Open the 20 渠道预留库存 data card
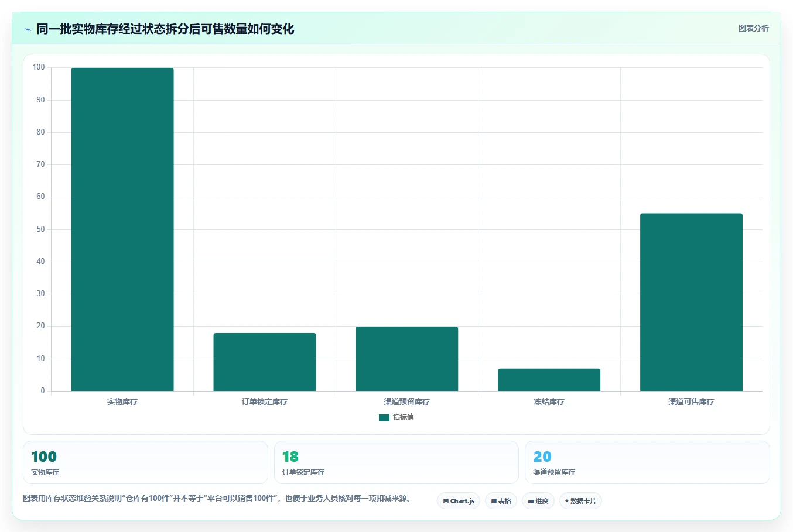The height and width of the screenshot is (532, 793). pos(647,462)
